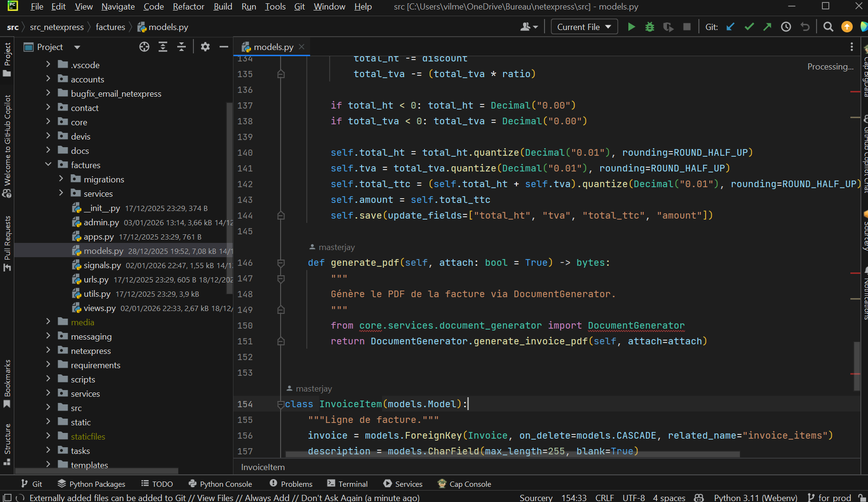
Task: Click the green Run button
Action: pyautogui.click(x=631, y=27)
